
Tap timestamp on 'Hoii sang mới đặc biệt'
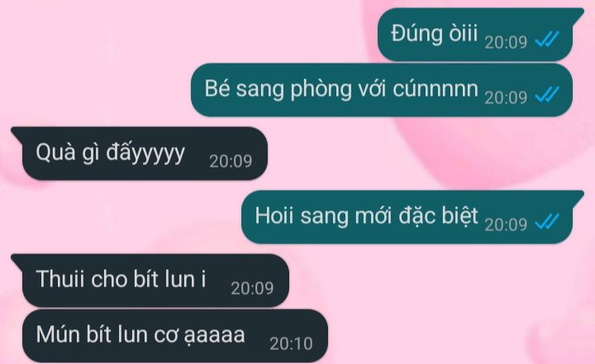pyautogui.click(x=506, y=225)
